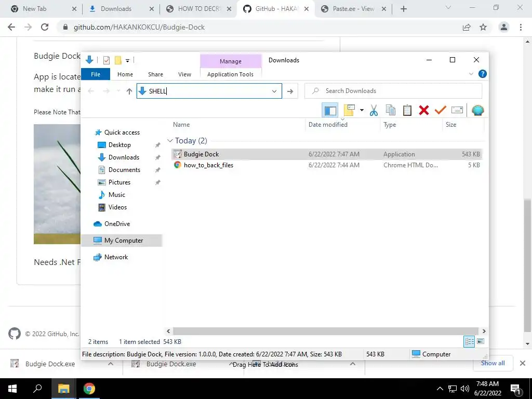Click the teal shell icon in the toolbar
Image resolution: width=532 pixels, height=399 pixels.
478,110
